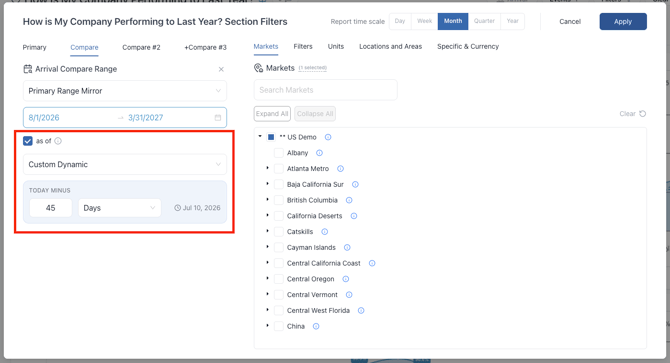Viewport: 670px width, 363px height.
Task: Click the info icon next to California Deserts
Action: [x=354, y=216]
